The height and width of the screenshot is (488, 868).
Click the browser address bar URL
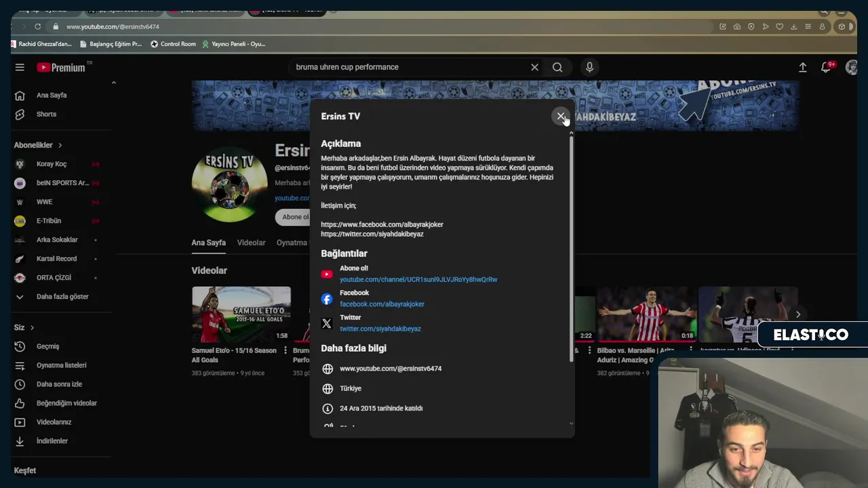pyautogui.click(x=113, y=26)
